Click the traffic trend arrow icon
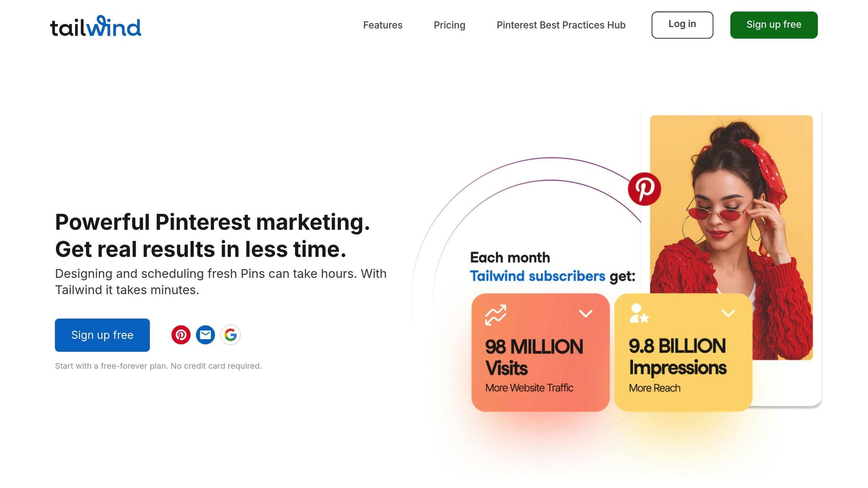Viewport: 868px width, 488px height. (495, 315)
